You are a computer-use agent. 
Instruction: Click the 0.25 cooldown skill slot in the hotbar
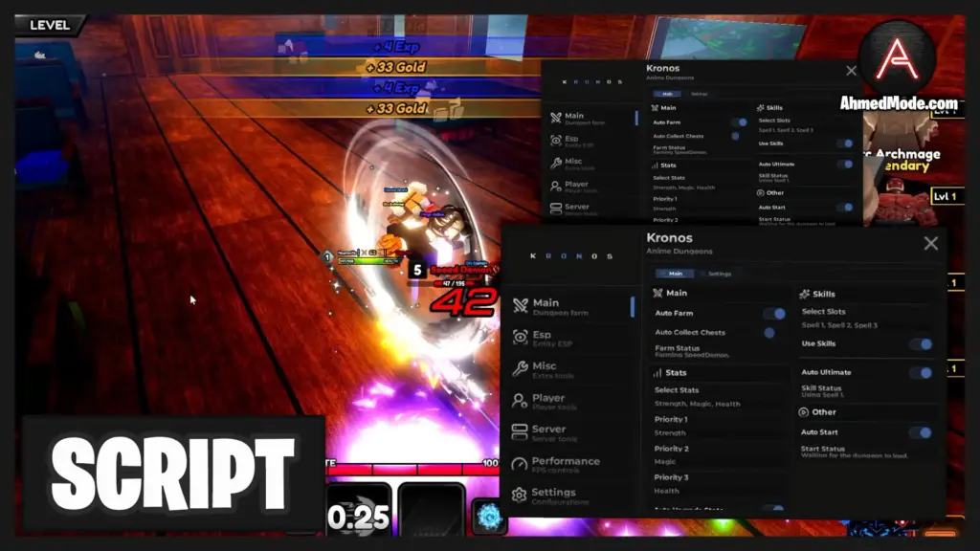(x=359, y=511)
